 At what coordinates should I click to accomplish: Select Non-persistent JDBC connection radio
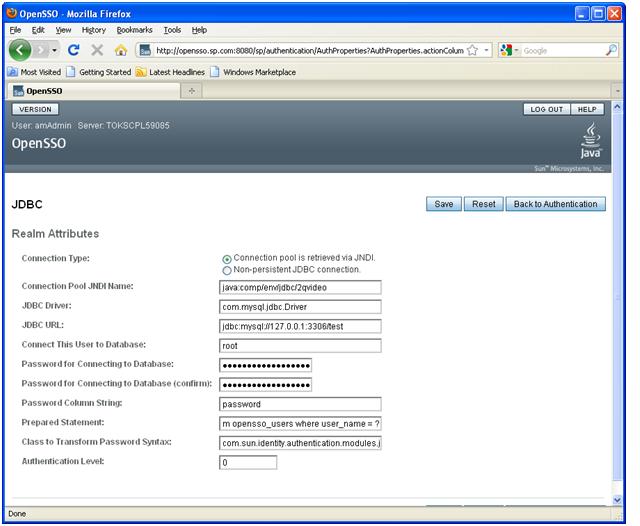pyautogui.click(x=227, y=270)
